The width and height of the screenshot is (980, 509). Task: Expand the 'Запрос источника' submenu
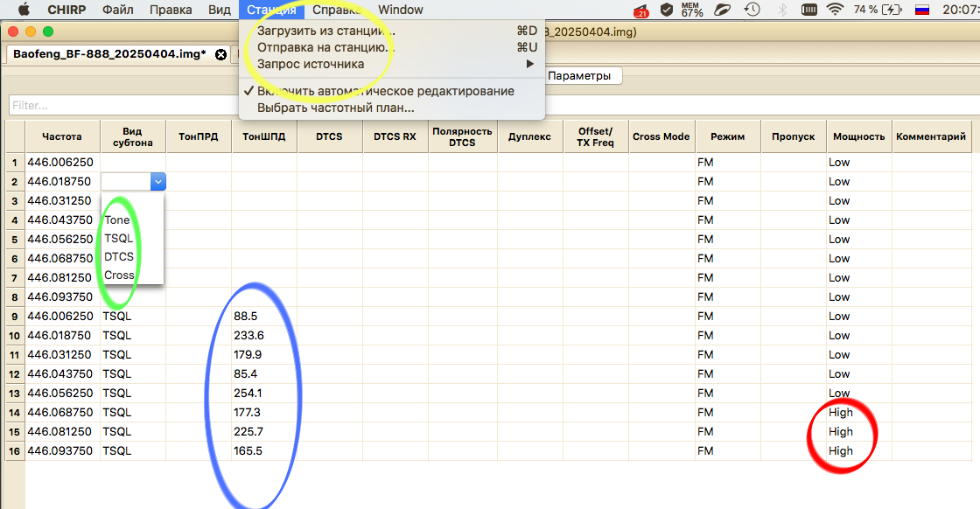[392, 64]
